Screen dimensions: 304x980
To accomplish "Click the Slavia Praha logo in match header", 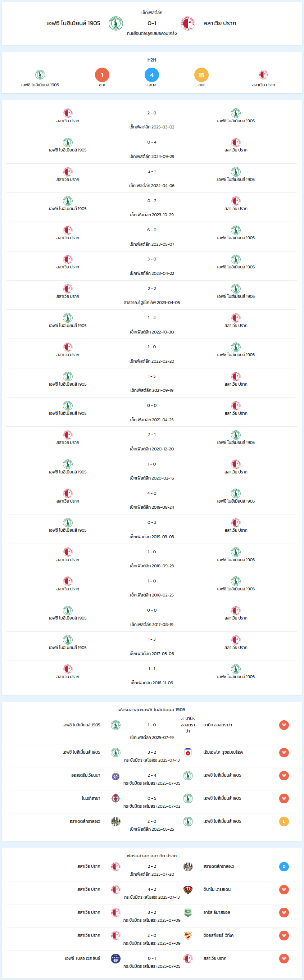I will point(188,24).
